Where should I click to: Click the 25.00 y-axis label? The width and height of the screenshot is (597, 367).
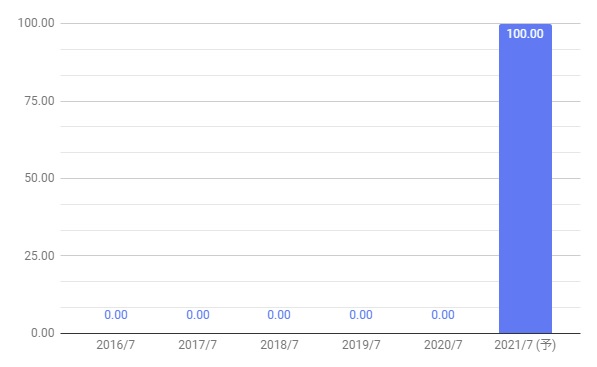[40, 256]
